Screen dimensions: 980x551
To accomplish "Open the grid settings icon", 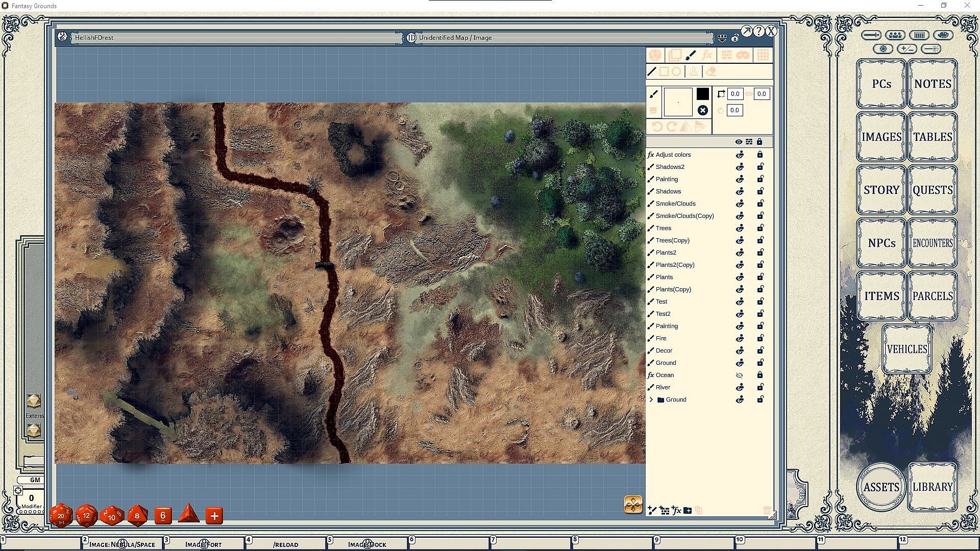I will click(x=763, y=55).
